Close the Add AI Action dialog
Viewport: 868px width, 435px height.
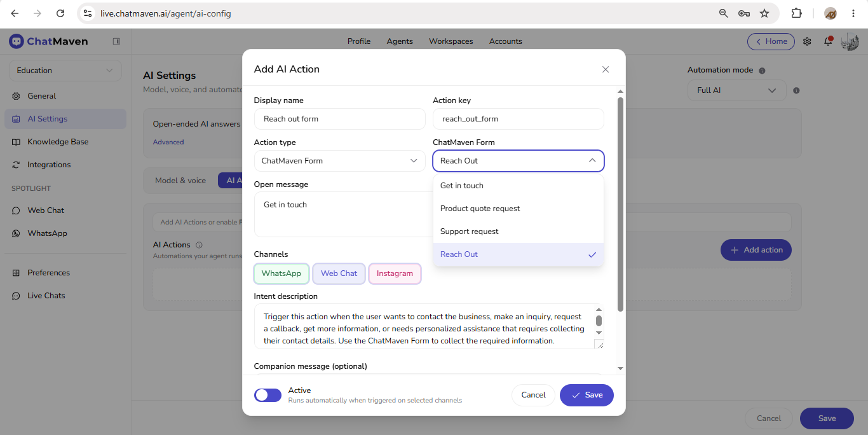point(606,69)
